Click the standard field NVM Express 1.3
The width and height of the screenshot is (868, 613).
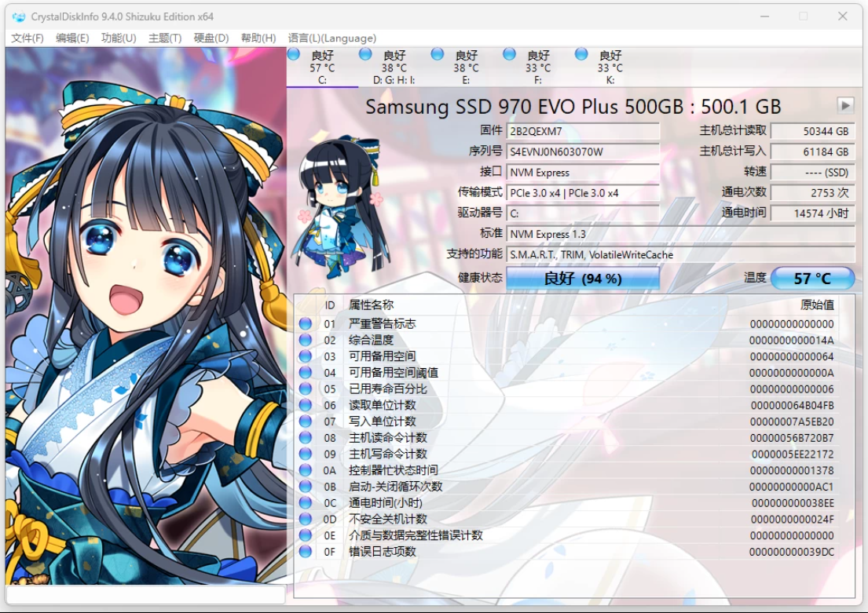click(680, 234)
